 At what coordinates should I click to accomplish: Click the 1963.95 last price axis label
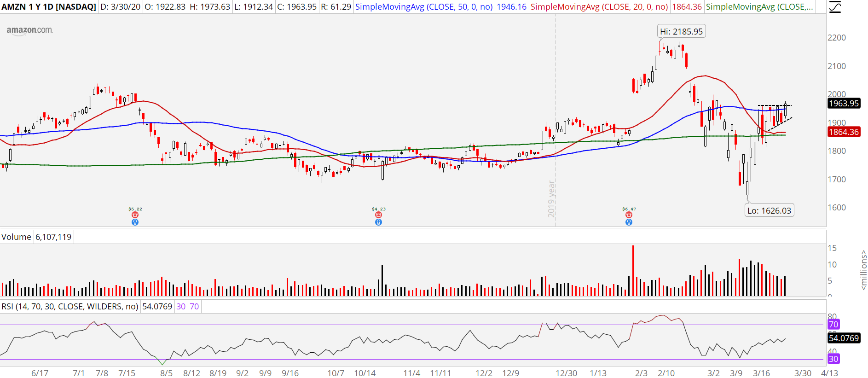pos(844,104)
